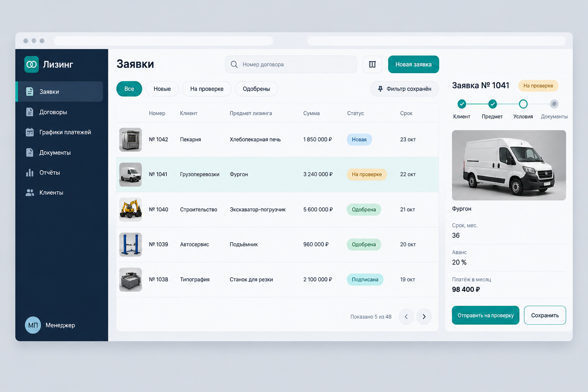
Task: Open Заявки in the sidebar
Action: (60, 91)
